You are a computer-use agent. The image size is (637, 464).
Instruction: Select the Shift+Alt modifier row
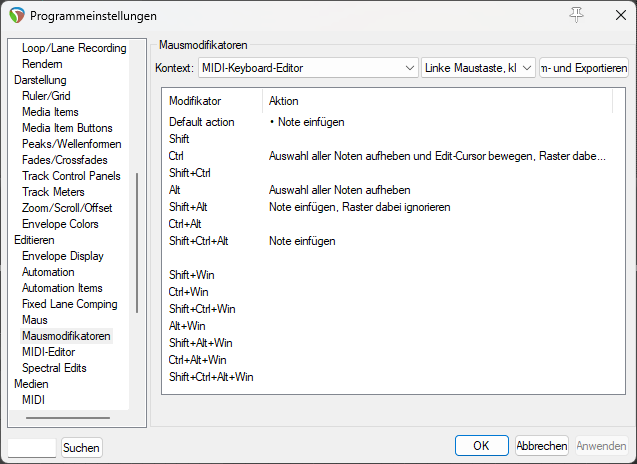pyautogui.click(x=187, y=207)
